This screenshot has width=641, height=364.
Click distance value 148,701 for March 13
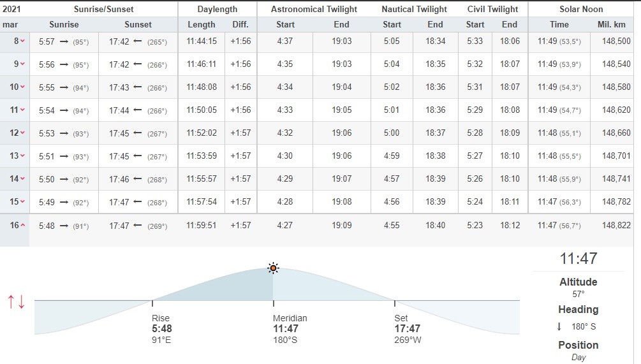tap(616, 156)
